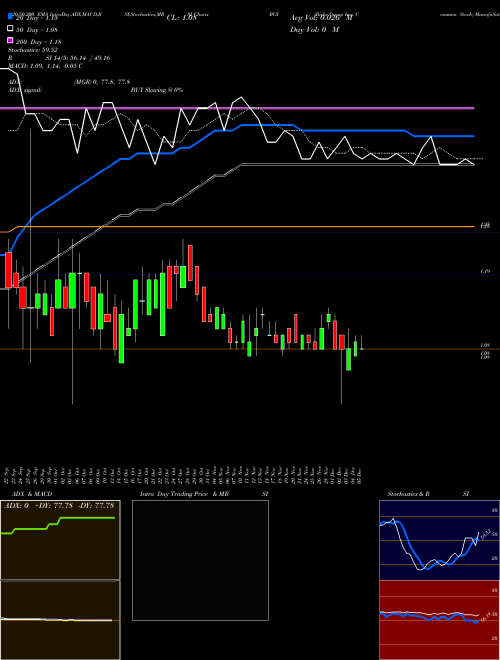Click the blue 20 Day legend swatch
The width and height of the screenshot is (500, 660).
pos(10,17)
